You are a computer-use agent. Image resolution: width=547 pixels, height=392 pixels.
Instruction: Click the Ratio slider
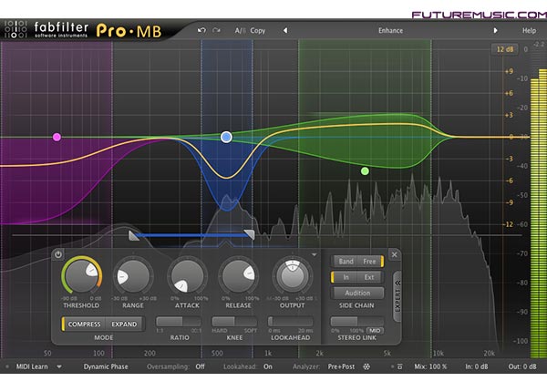179,321
